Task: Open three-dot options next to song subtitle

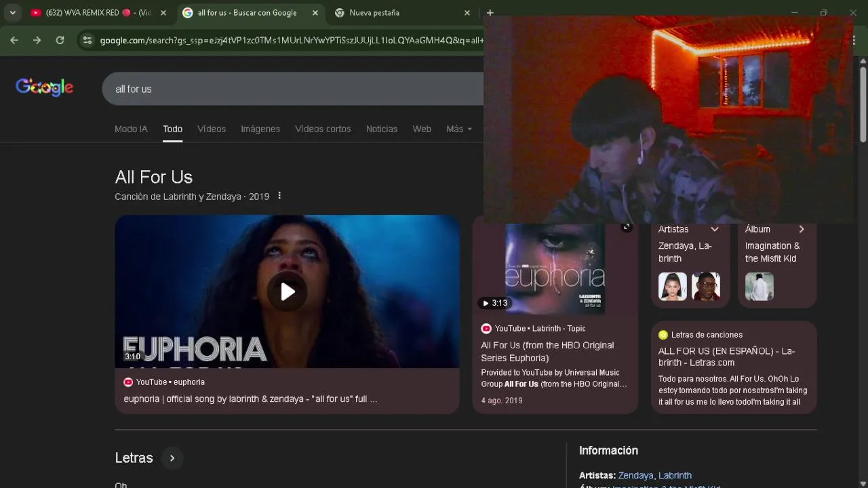Action: [279, 196]
